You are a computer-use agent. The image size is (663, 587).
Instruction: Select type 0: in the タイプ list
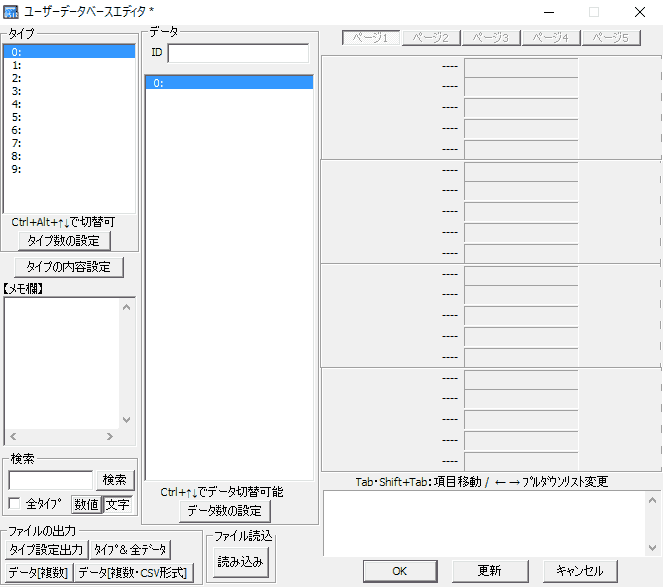[x=69, y=52]
